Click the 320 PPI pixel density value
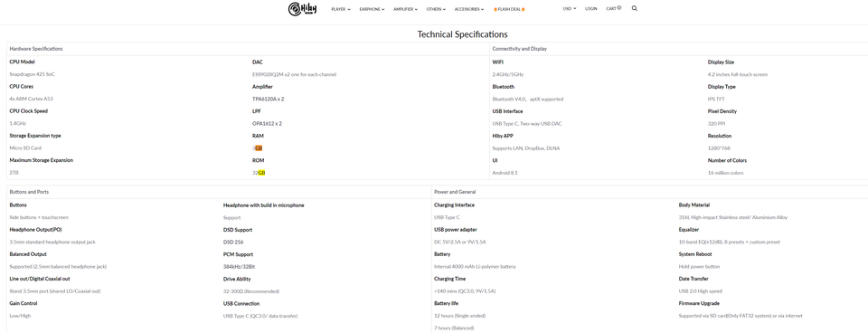The height and width of the screenshot is (333, 868). pos(716,124)
